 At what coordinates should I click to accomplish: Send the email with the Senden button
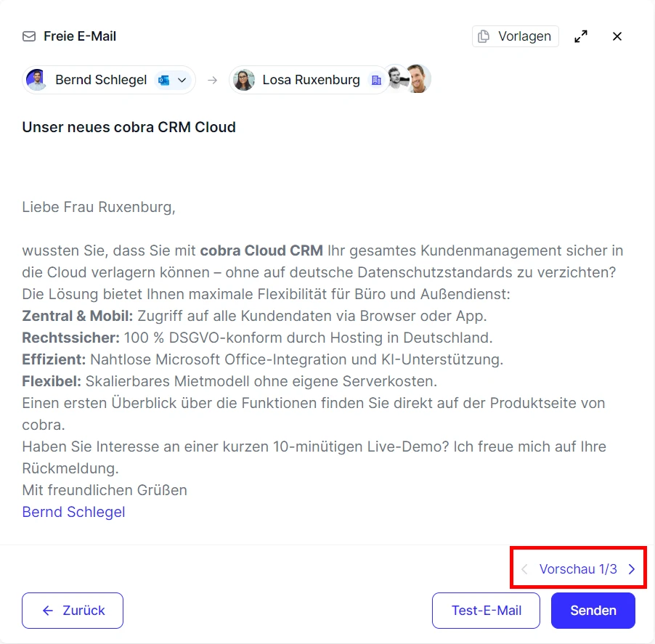593,611
